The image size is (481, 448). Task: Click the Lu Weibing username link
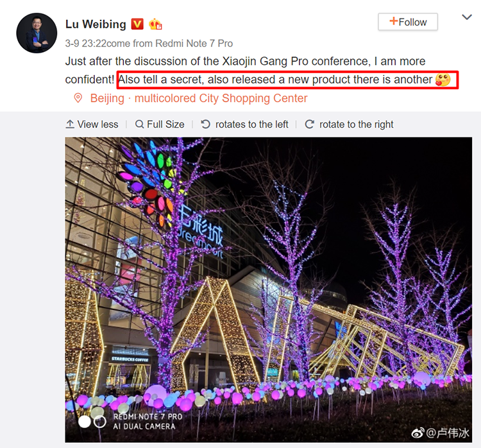[96, 24]
